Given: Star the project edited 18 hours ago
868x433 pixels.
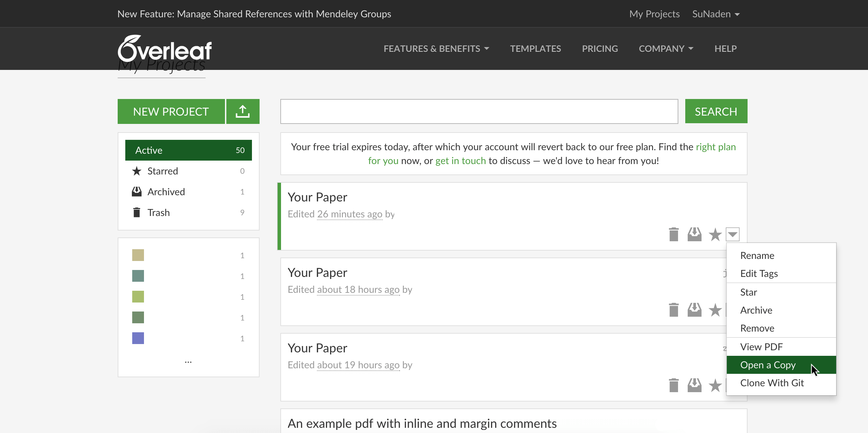Looking at the screenshot, I should pos(715,310).
